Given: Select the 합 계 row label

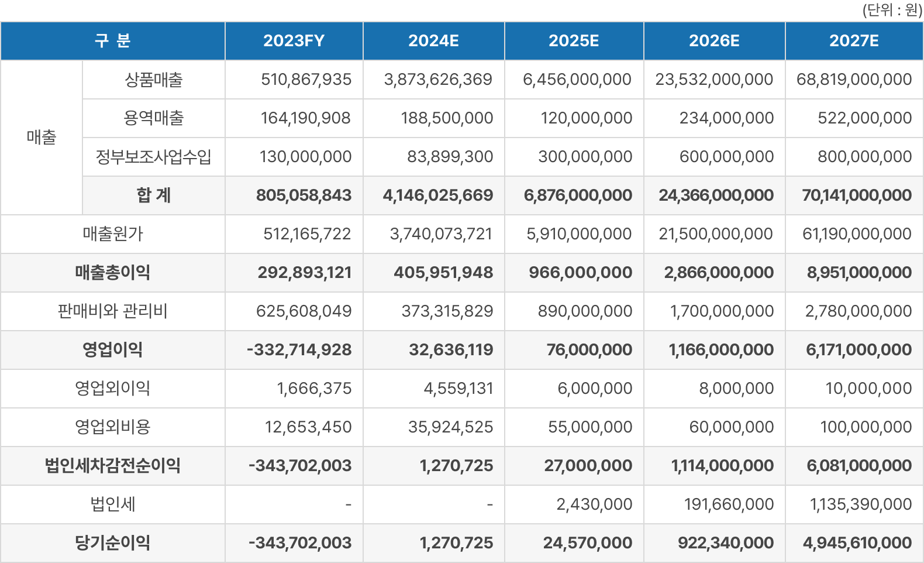Looking at the screenshot, I should pyautogui.click(x=154, y=195).
